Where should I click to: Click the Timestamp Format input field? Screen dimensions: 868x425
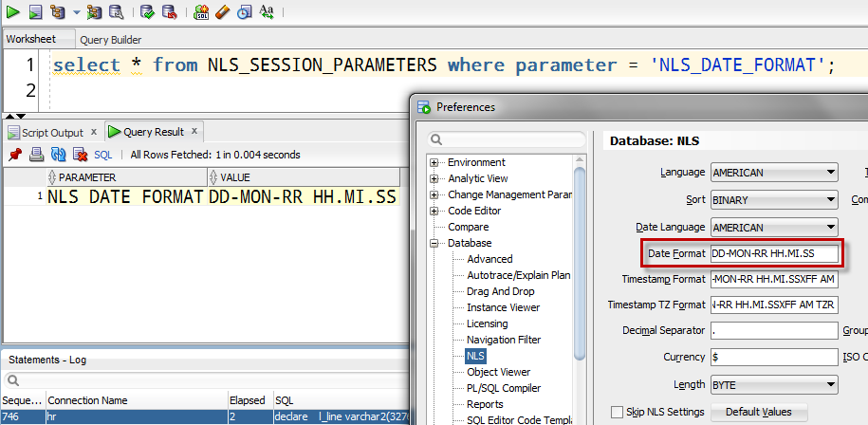pyautogui.click(x=774, y=280)
